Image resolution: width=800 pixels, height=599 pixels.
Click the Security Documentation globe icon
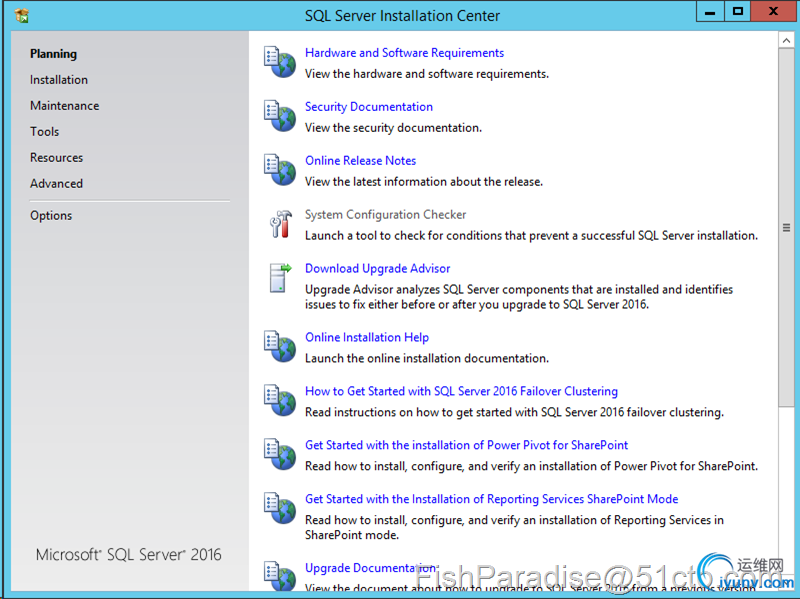[x=280, y=116]
